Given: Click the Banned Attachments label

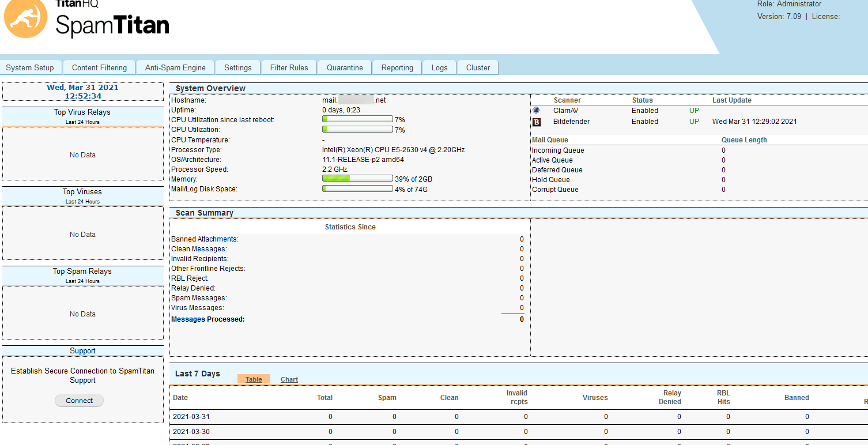Looking at the screenshot, I should (x=205, y=239).
